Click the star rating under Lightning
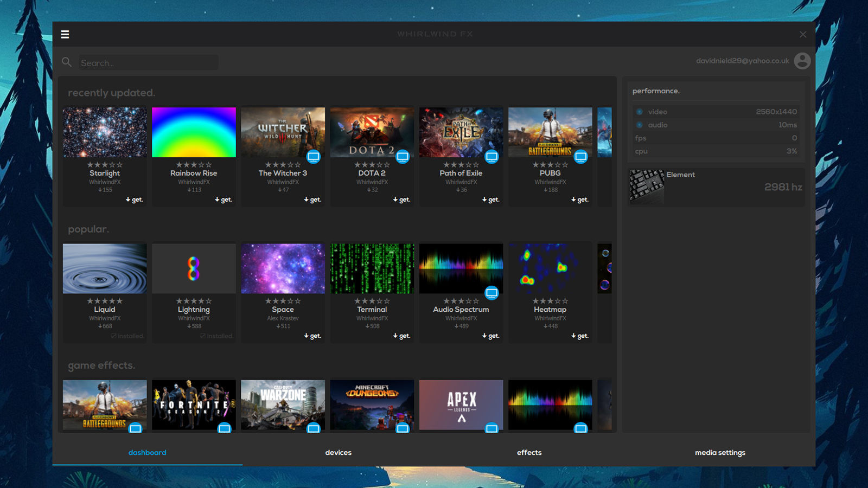 click(x=194, y=301)
